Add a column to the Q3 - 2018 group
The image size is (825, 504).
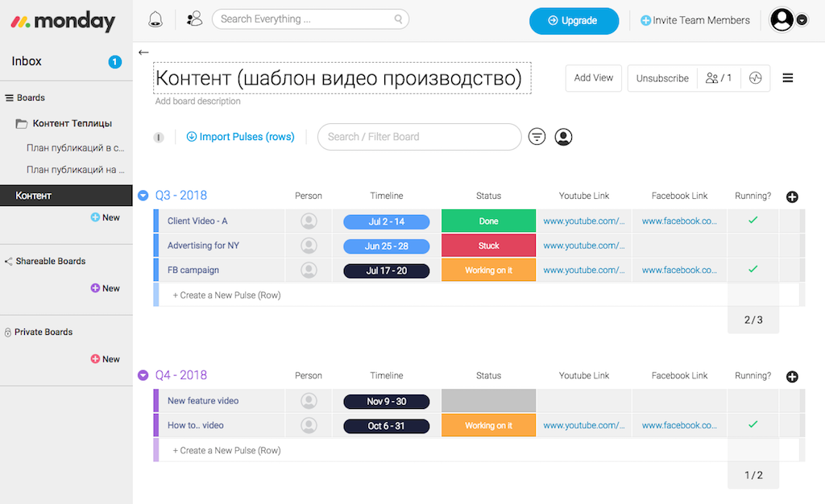pyautogui.click(x=792, y=197)
